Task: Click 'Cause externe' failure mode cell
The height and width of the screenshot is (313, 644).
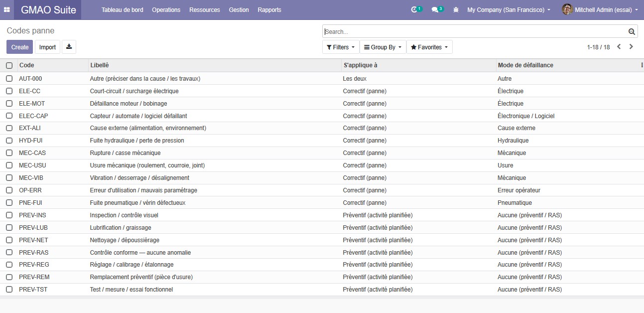Action: point(516,128)
